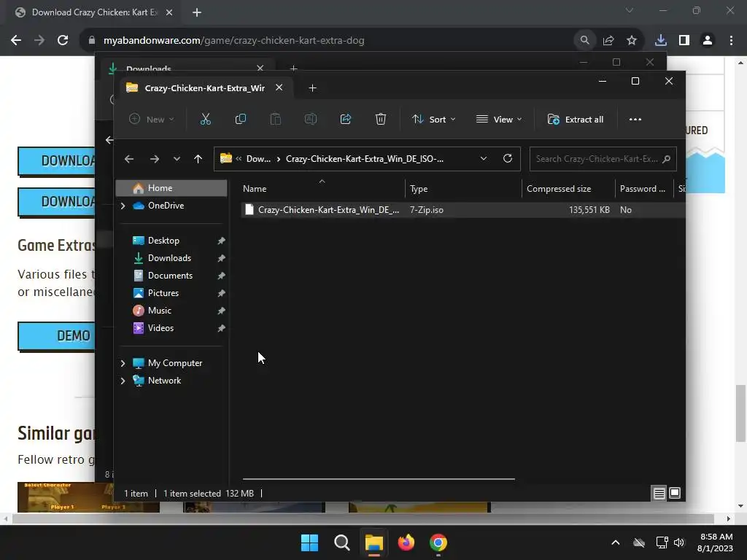This screenshot has width=747, height=560.
Task: Click the search magnifier in Explorer search box
Action: click(667, 159)
